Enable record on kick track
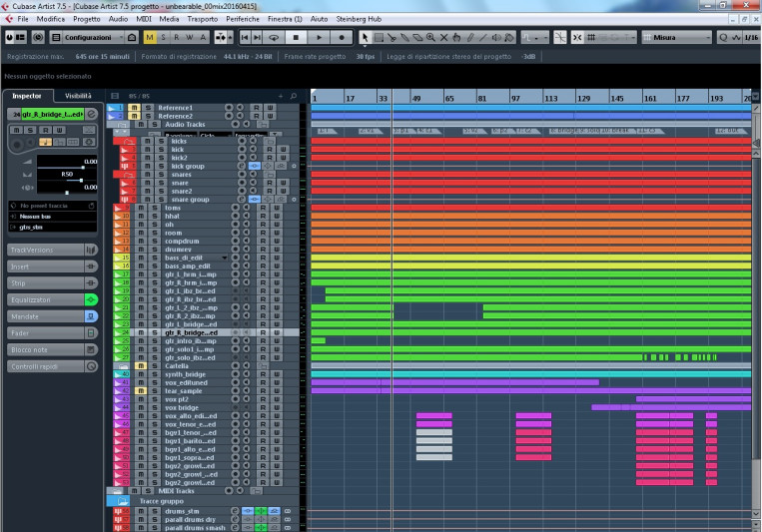 [242, 149]
